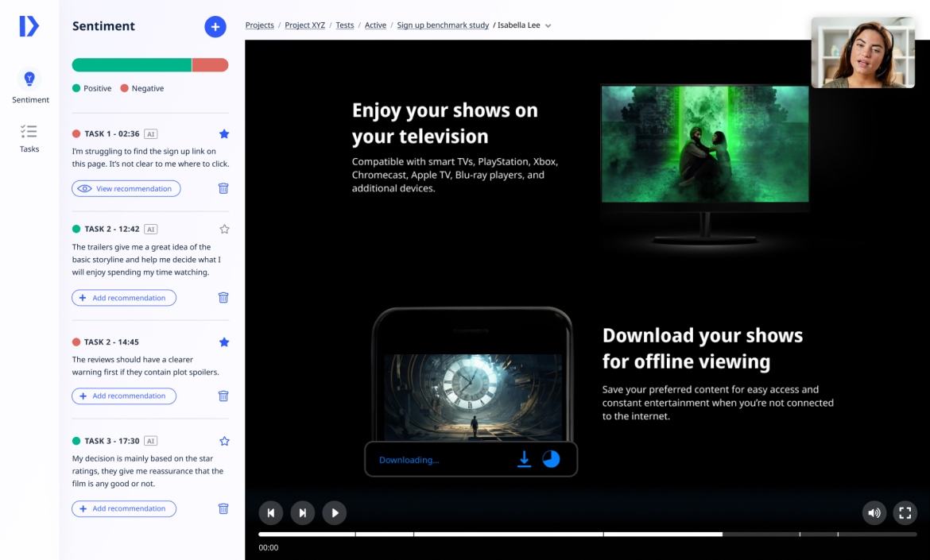Screen dimensions: 930x560
Task: Go to Project XYZ breadcrumb
Action: point(305,25)
